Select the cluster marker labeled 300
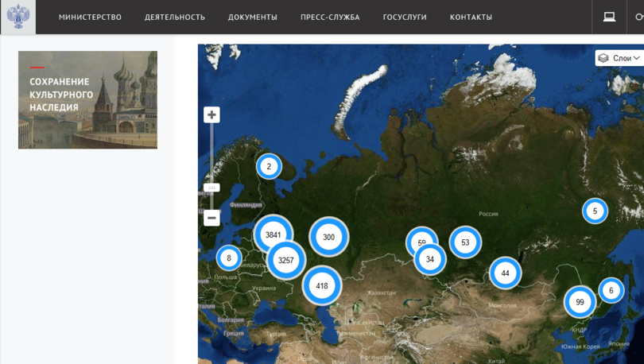This screenshot has height=364, width=644. coord(328,237)
